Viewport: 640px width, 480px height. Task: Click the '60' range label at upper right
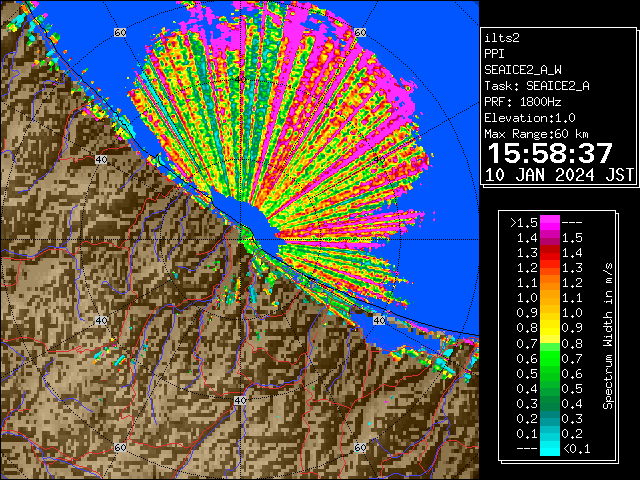360,32
